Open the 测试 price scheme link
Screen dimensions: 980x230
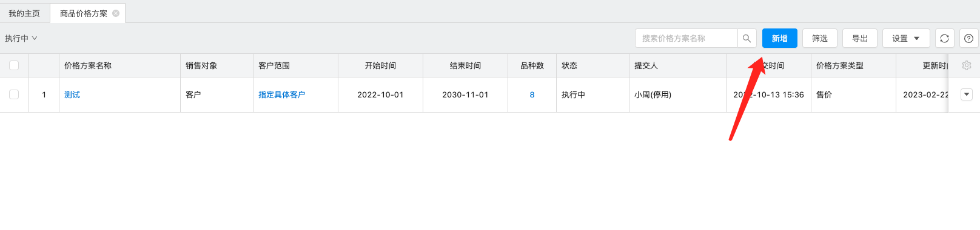(x=72, y=94)
